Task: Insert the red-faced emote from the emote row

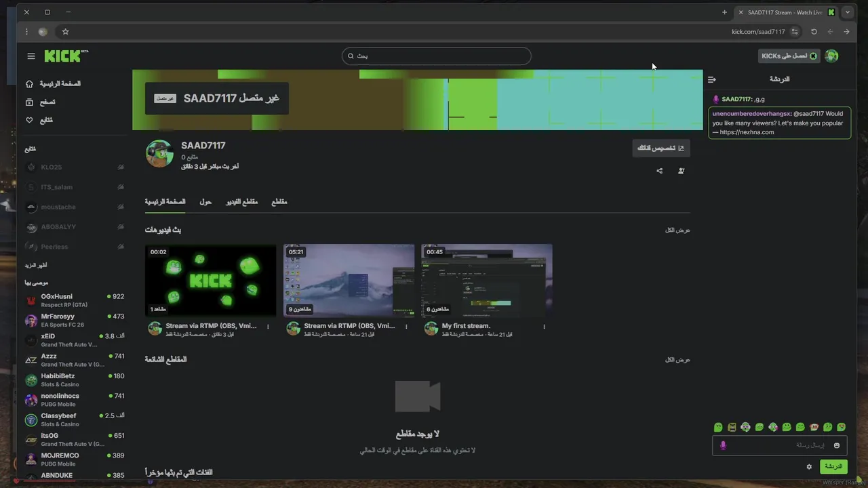Action: (x=814, y=427)
